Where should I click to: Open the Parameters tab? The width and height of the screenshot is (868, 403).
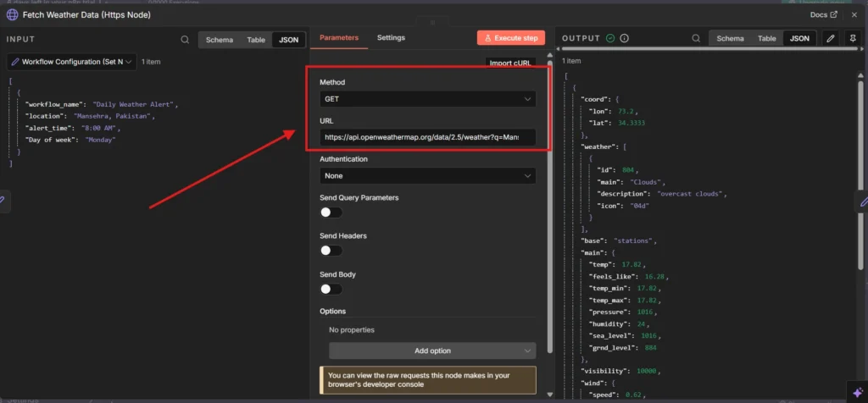tap(339, 38)
